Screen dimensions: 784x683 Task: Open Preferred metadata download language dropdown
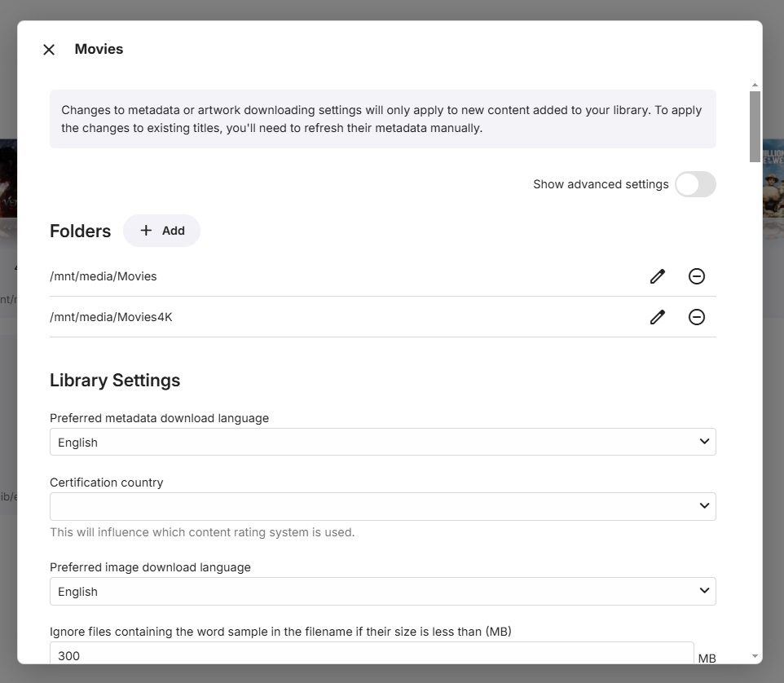click(x=382, y=442)
